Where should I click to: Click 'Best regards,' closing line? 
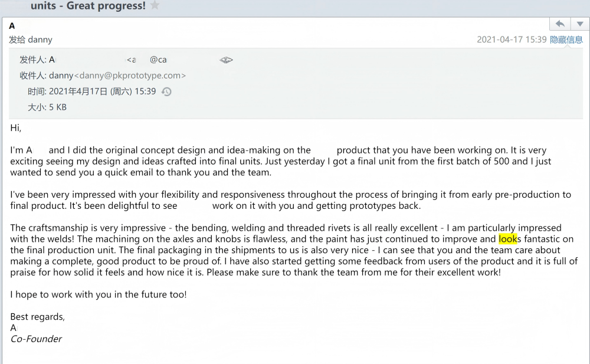pos(38,317)
